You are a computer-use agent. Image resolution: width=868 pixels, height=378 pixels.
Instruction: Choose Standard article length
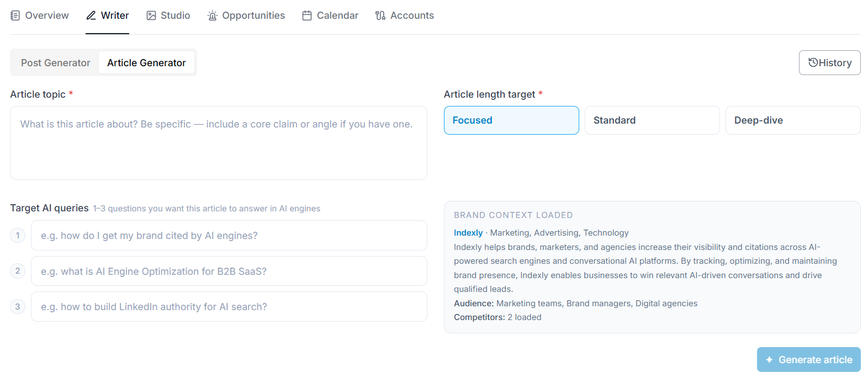click(652, 120)
